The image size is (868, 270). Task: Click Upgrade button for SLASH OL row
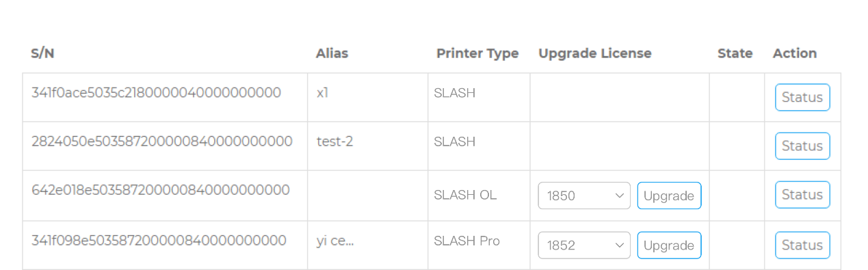(x=669, y=195)
